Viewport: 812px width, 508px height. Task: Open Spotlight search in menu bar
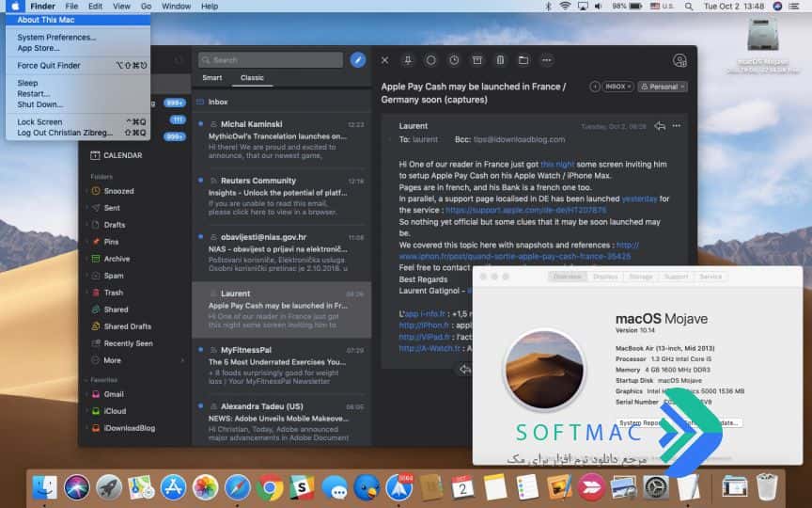coord(688,7)
